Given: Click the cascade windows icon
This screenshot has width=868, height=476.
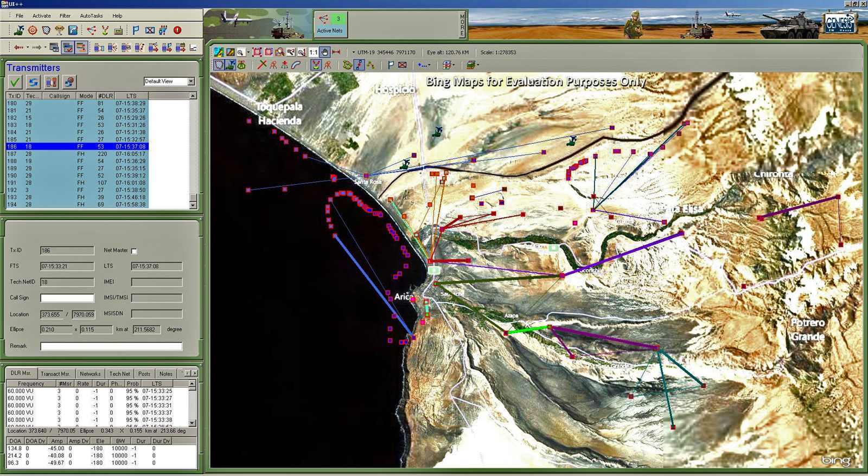Looking at the screenshot, I should (54, 48).
